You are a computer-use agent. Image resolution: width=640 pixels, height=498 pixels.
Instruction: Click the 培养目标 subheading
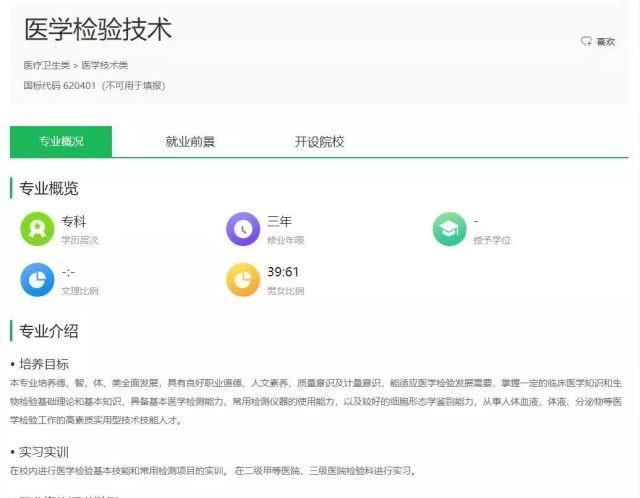tap(44, 364)
